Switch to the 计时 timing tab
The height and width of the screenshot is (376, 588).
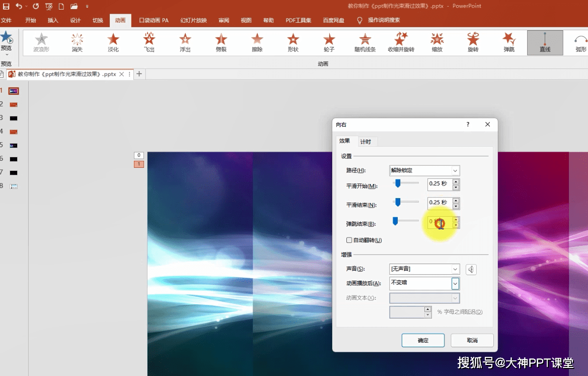pos(365,142)
